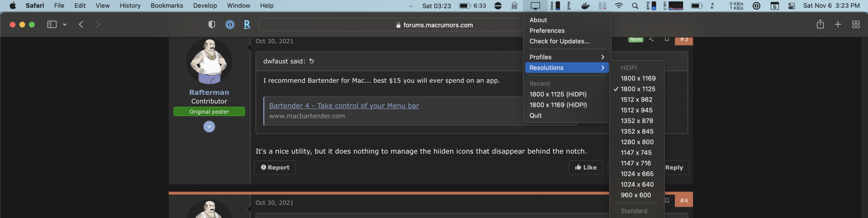
Task: Open the Wi-Fi status menu
Action: [619, 6]
